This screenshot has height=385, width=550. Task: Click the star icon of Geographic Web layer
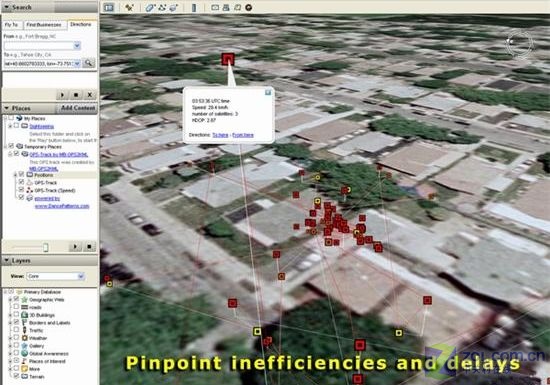point(25,299)
